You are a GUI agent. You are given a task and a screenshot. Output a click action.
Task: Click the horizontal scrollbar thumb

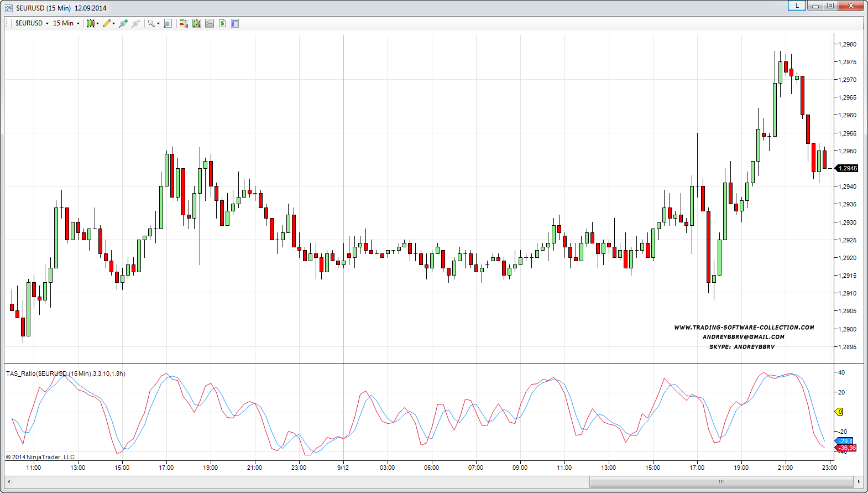720,481
